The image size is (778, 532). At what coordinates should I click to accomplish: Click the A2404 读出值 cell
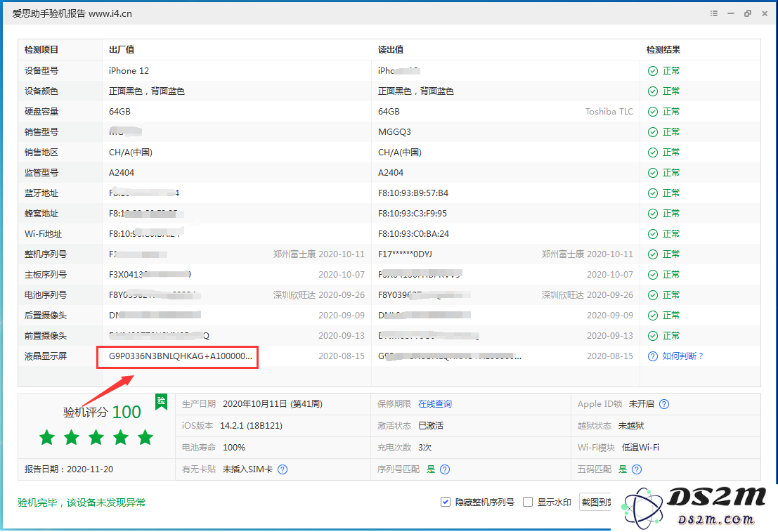tap(391, 173)
